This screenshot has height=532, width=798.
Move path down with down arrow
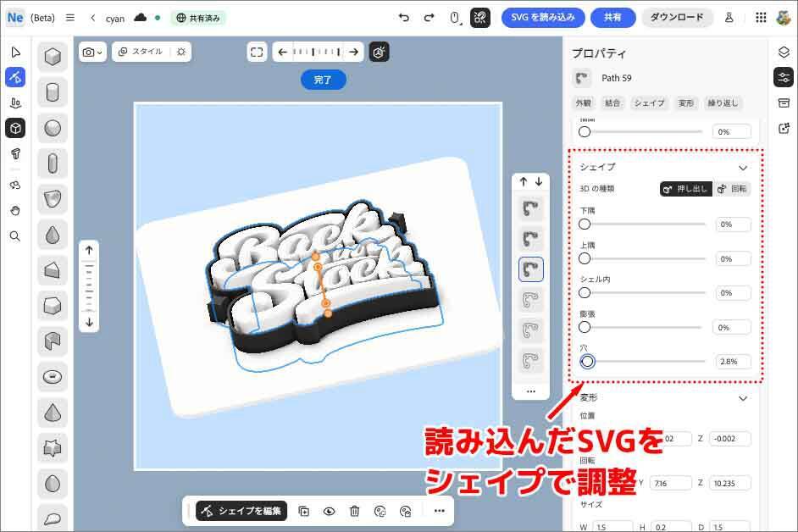[x=539, y=181]
